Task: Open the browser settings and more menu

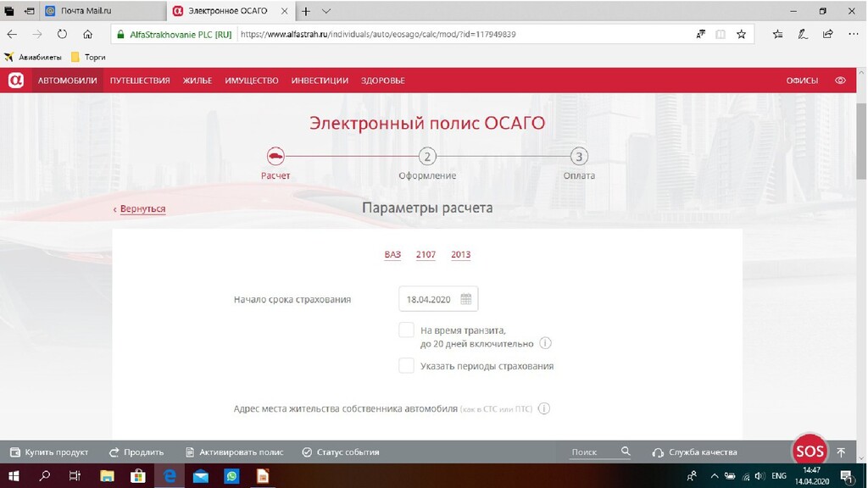Action: 853,34
